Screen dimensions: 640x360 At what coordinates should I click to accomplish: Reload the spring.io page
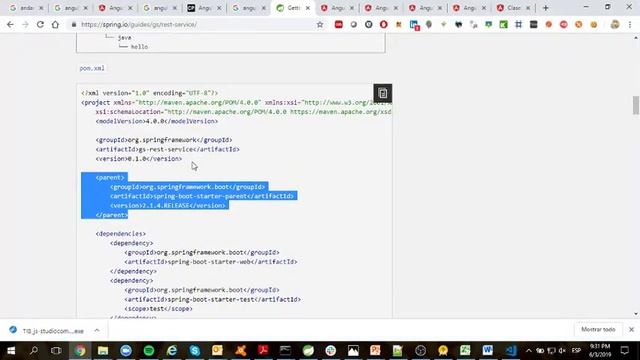[40, 24]
